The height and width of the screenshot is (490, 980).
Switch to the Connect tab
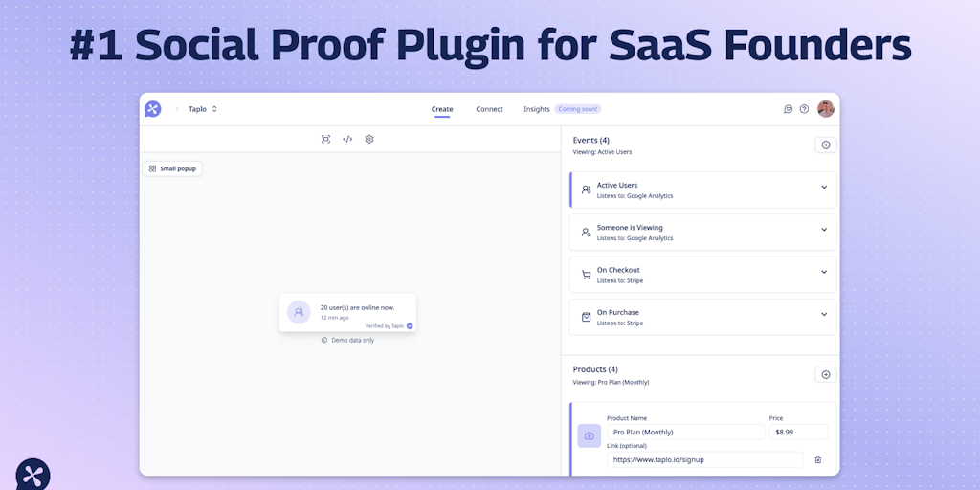pyautogui.click(x=489, y=109)
